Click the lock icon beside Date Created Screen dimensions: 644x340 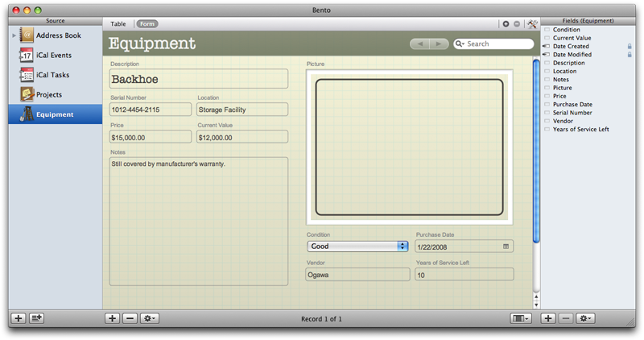630,46
